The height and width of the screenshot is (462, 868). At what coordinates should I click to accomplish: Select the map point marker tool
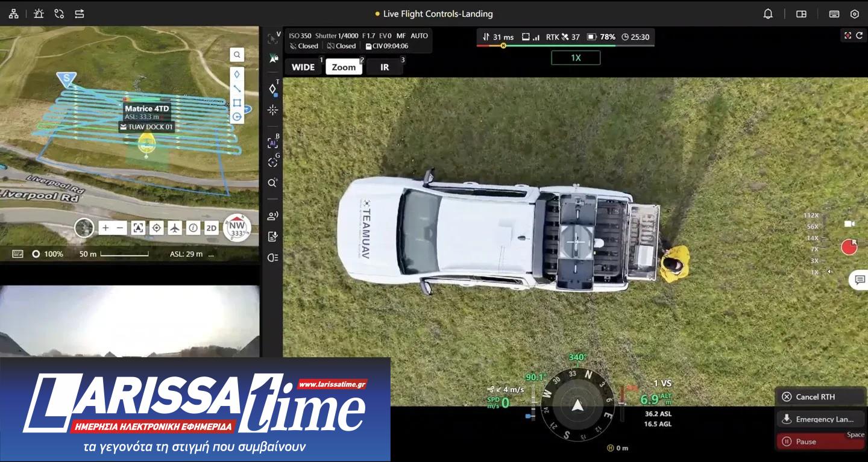point(237,74)
